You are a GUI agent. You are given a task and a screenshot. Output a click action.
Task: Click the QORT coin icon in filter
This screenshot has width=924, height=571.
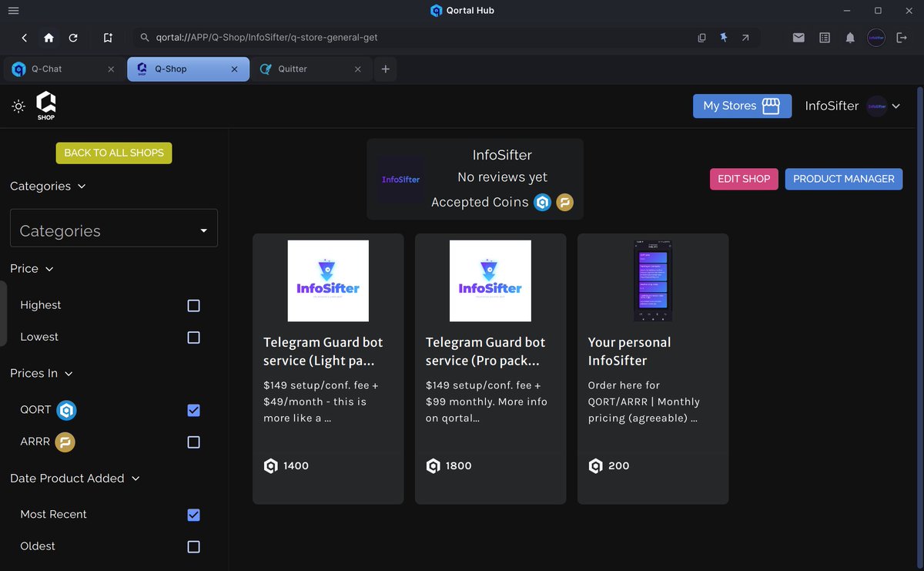[x=67, y=410]
